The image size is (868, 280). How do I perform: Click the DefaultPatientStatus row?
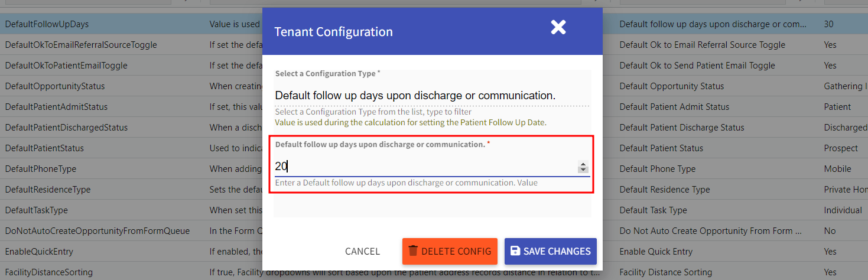tap(44, 148)
